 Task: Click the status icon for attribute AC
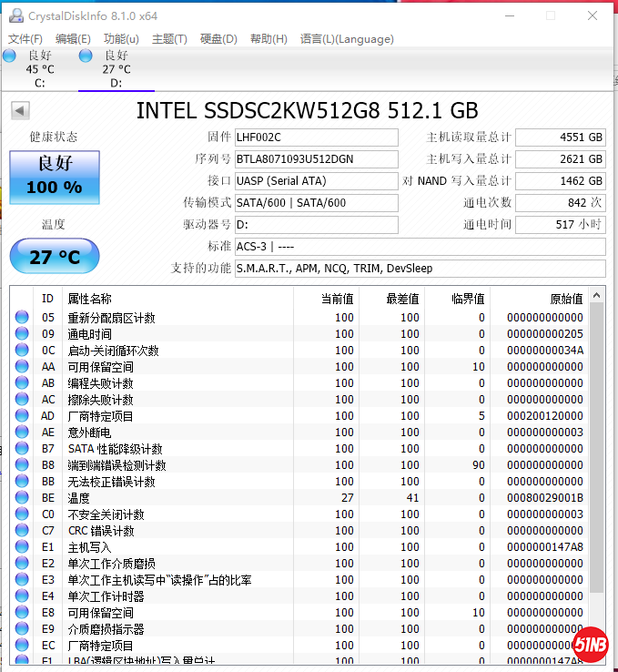coord(22,399)
